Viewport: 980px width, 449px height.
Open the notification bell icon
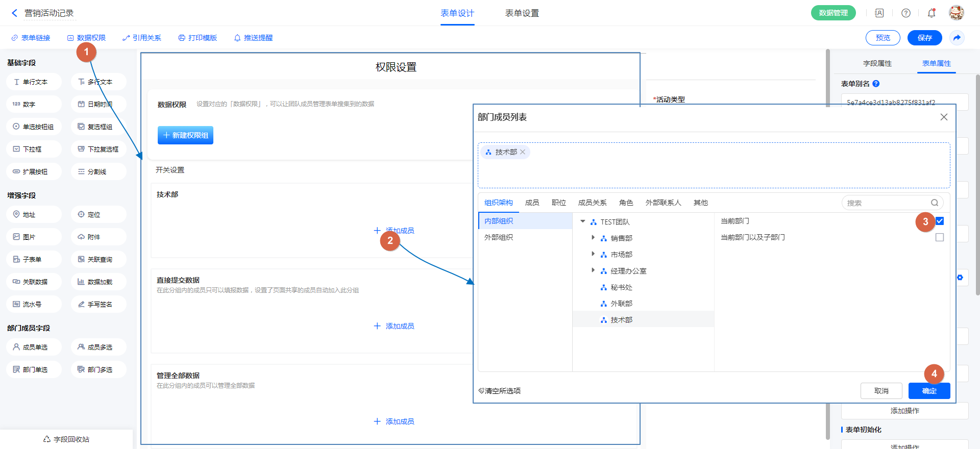click(932, 13)
